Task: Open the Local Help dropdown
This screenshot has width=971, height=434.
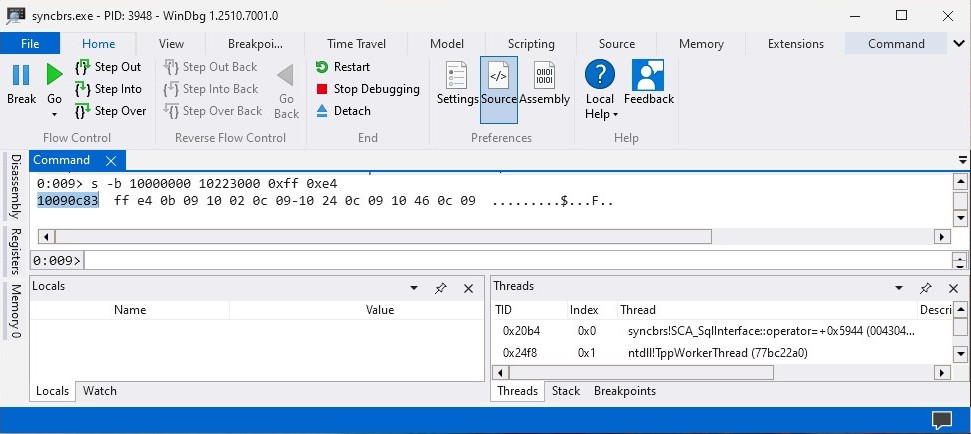Action: [600, 90]
